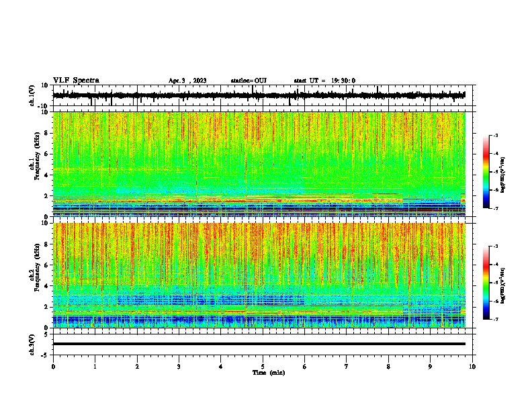532x411 pixels.
Task: Click the "2" kHz tick on ch.2 spectrogram
Action: 46,307
